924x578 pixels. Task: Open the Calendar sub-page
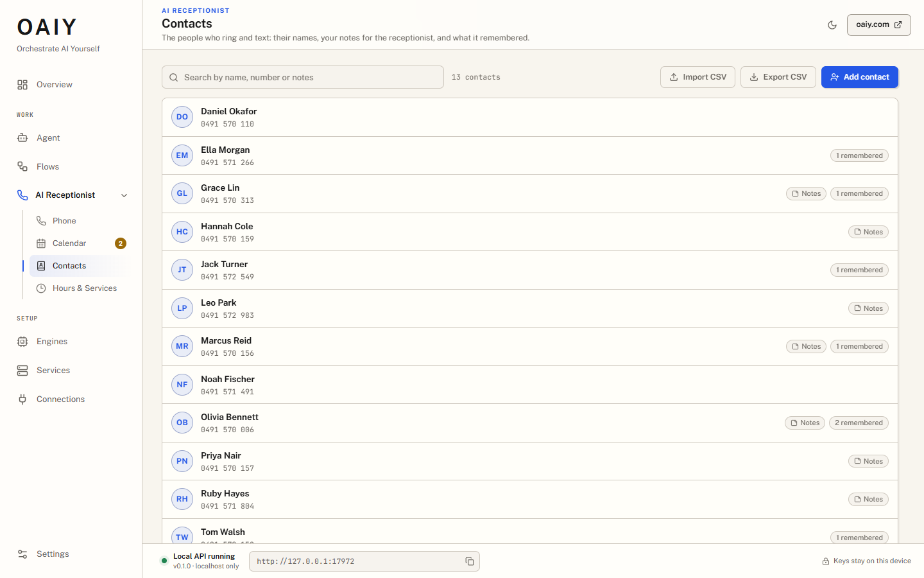click(80, 243)
